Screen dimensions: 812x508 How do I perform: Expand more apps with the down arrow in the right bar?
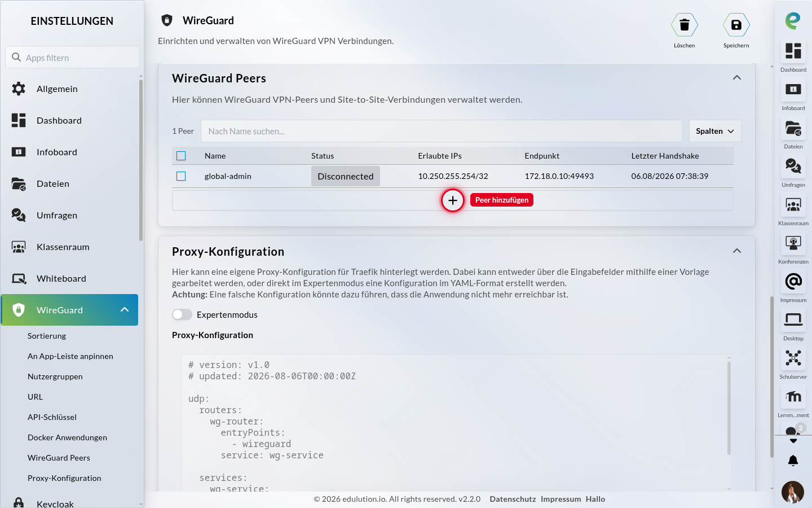[793, 441]
